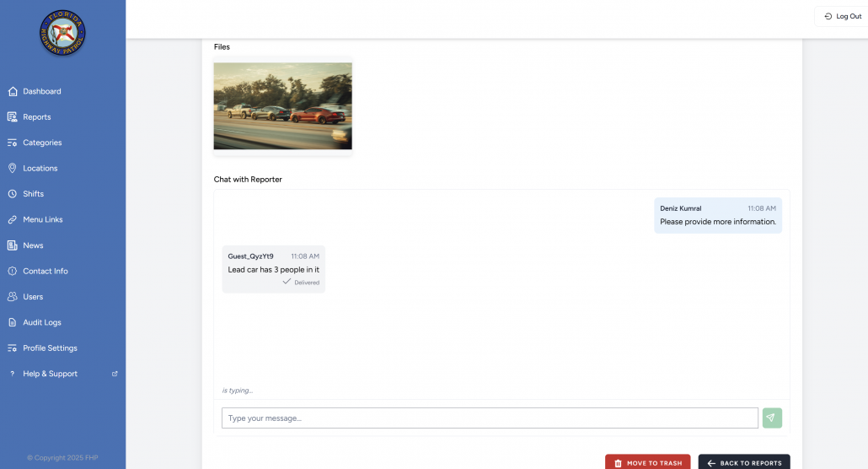Click Back to Reports button
Viewport: 868px width, 469px height.
tap(744, 463)
